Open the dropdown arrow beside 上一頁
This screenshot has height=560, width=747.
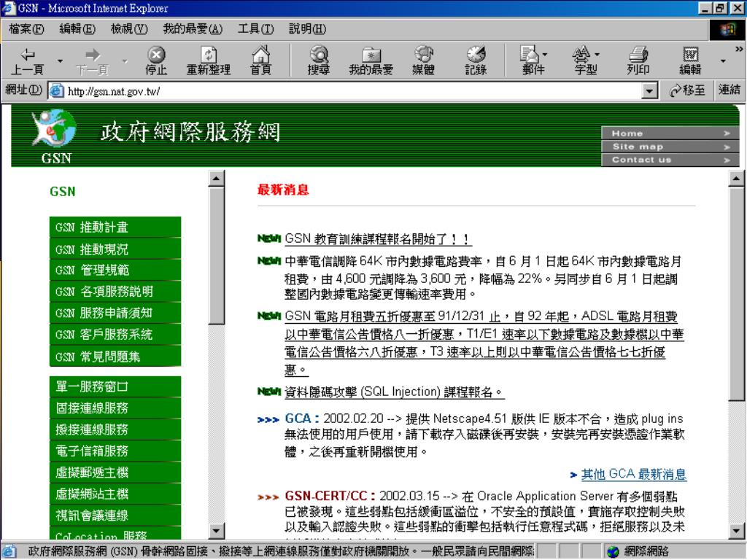[60, 61]
